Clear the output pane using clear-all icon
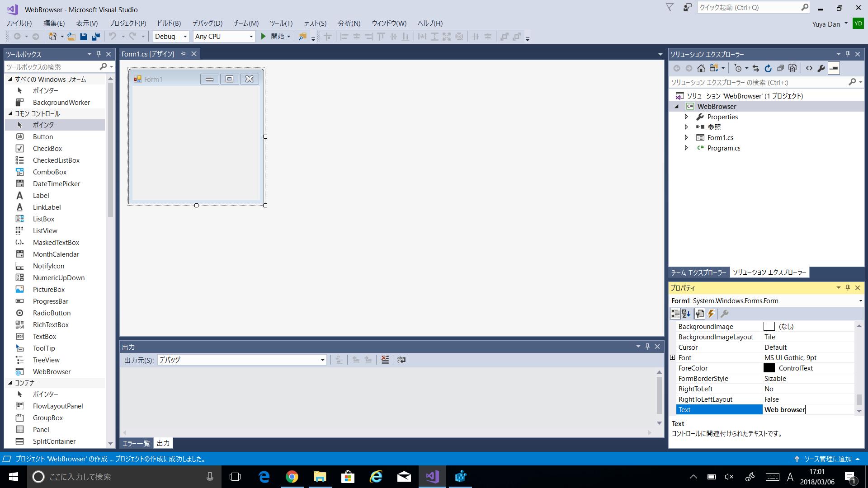This screenshot has width=868, height=488. (385, 360)
